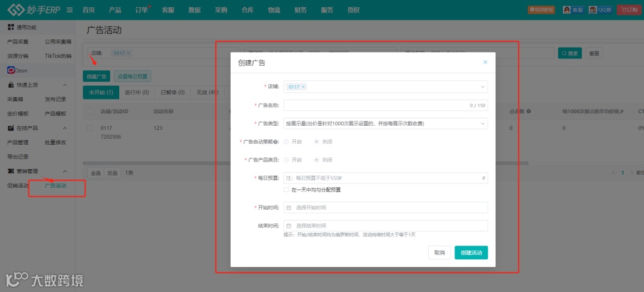This screenshot has height=292, width=644.
Task: Collapse the 在线产品 sidebar section
Action: coord(65,128)
